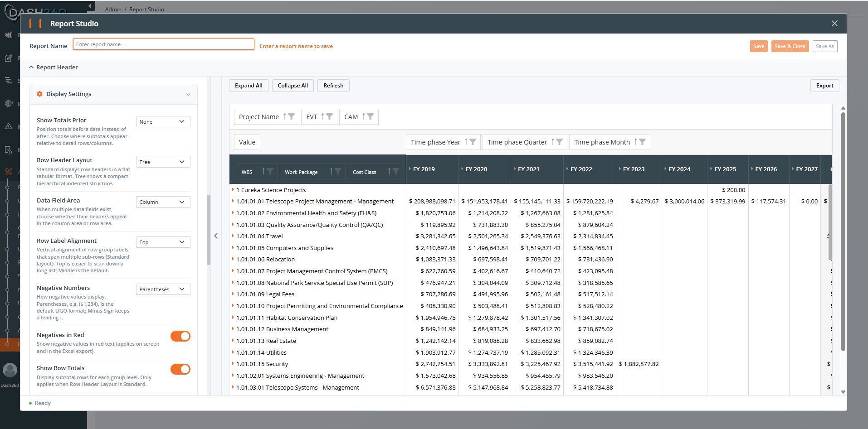Sort the Time-phase Year field

click(466, 142)
